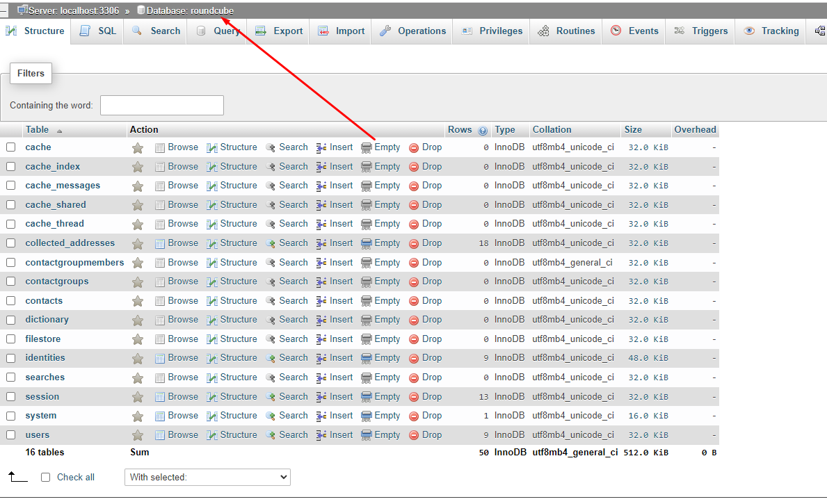This screenshot has height=504, width=827.
Task: Click the Privileges tab icon
Action: [x=467, y=31]
